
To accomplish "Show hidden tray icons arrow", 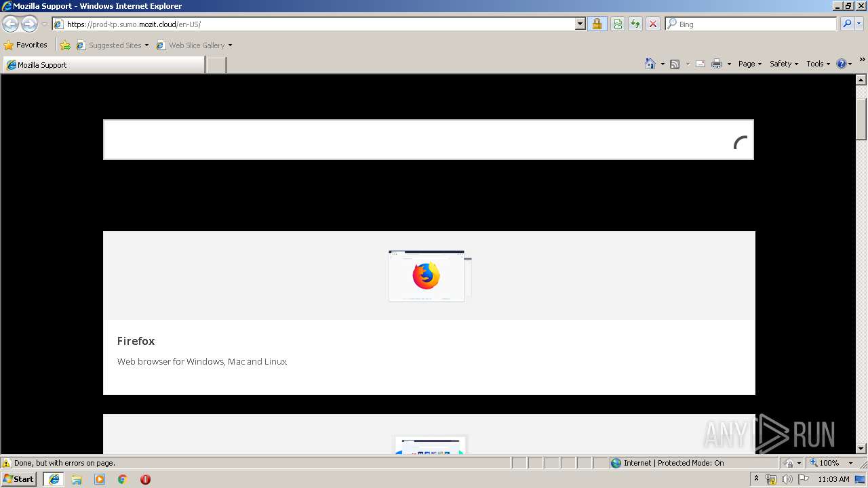I will tap(756, 479).
